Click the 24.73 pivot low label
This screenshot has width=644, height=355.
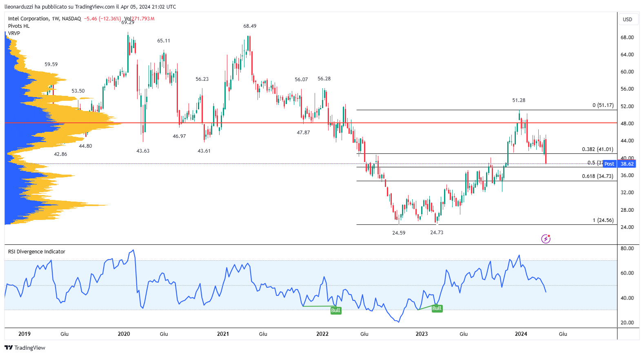point(437,232)
